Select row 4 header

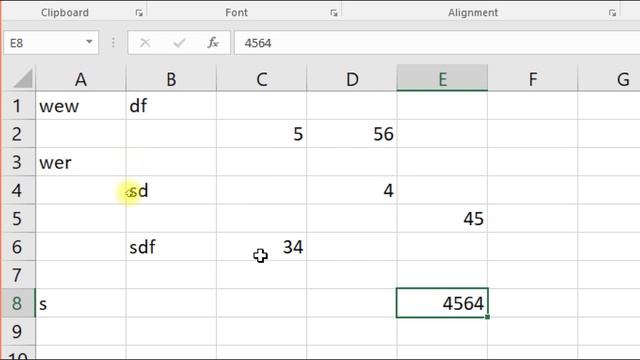18,190
